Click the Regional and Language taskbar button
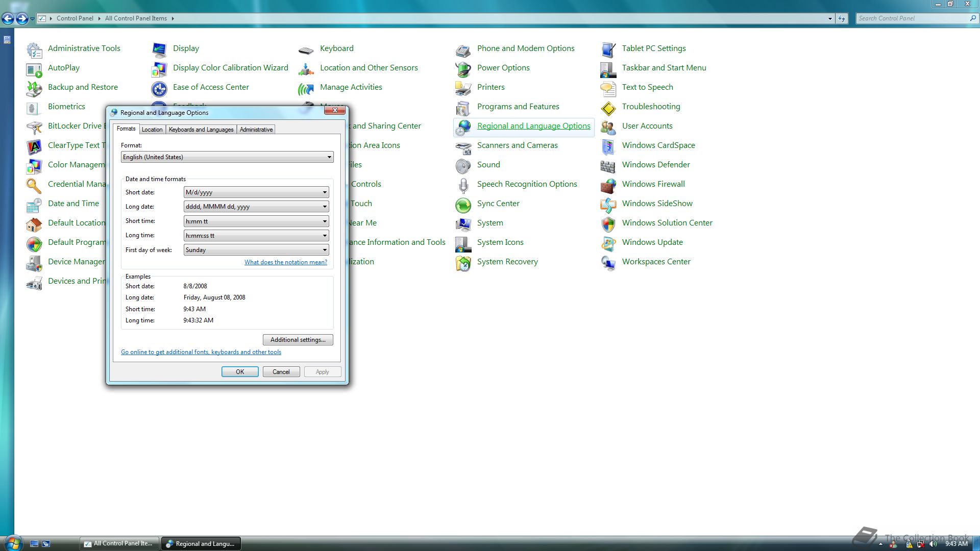 click(x=201, y=544)
